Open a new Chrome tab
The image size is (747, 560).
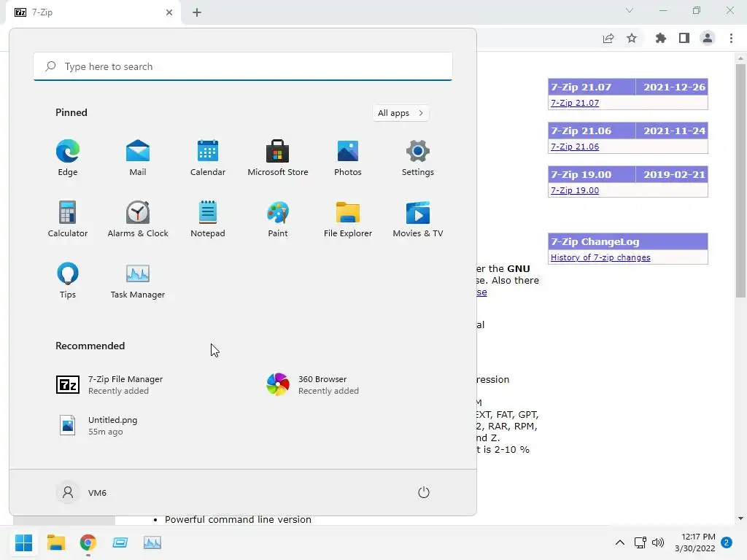point(197,12)
